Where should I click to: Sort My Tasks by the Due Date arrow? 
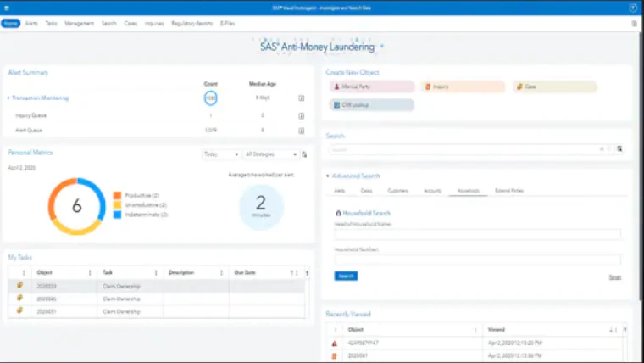(x=292, y=273)
